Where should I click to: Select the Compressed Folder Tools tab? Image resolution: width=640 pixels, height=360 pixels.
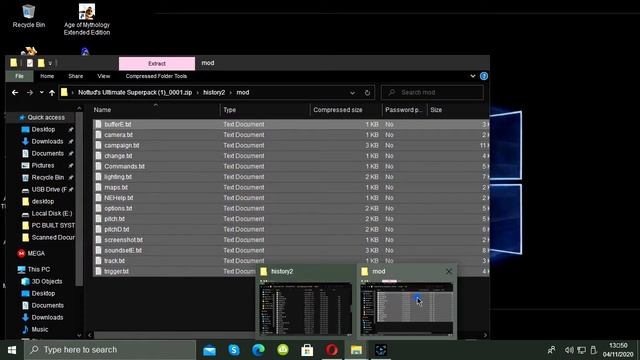(x=156, y=76)
